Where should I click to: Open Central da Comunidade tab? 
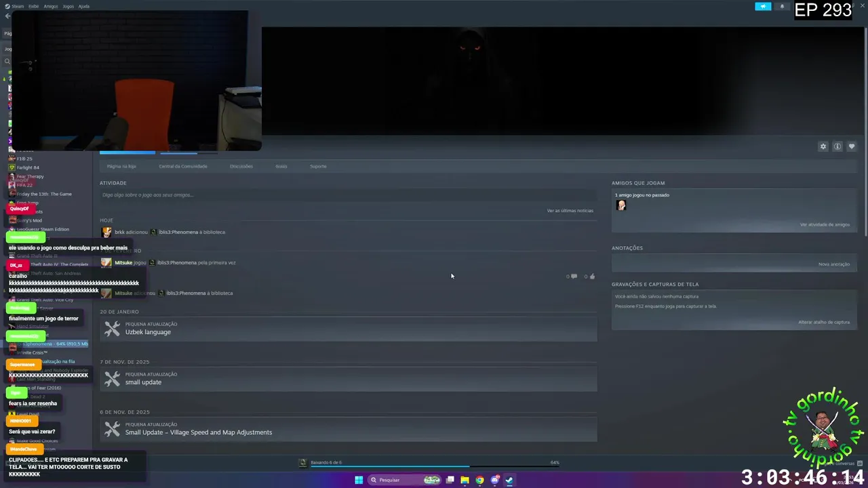coord(183,166)
